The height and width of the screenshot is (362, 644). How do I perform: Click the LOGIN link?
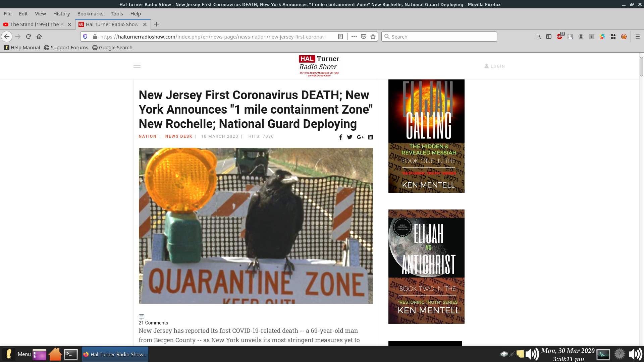point(495,66)
